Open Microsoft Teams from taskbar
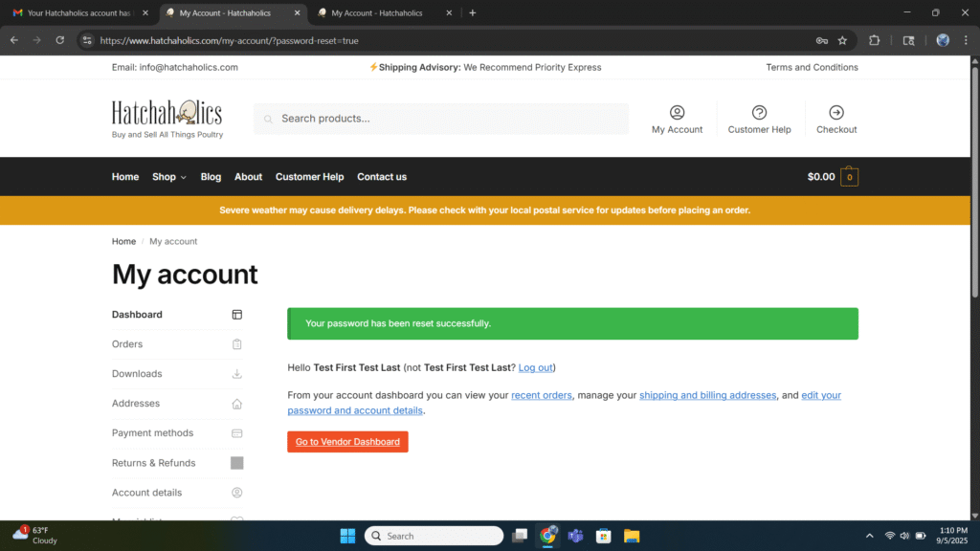980x551 pixels. (575, 536)
